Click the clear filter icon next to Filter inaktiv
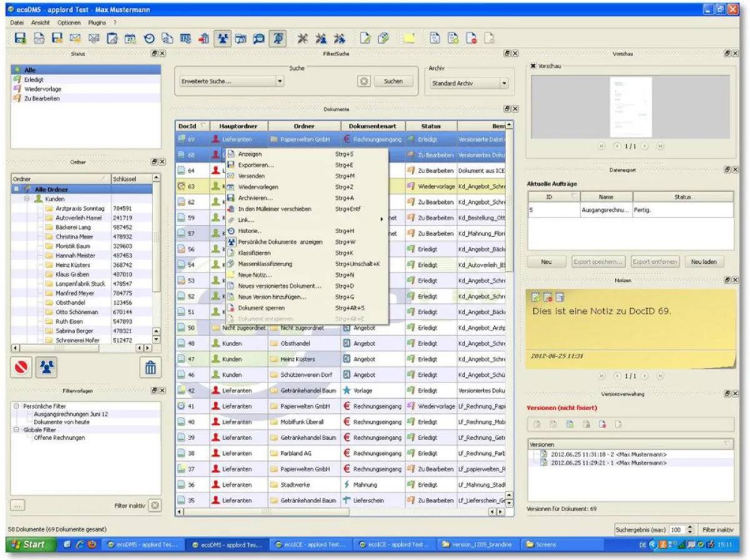Image resolution: width=750 pixels, height=560 pixels. point(154,505)
